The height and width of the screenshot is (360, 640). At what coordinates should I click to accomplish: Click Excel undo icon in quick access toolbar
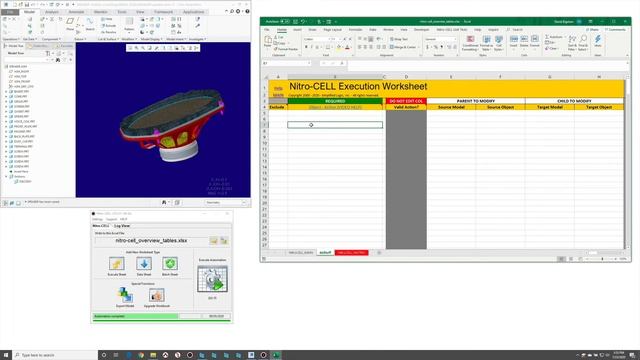pos(303,22)
